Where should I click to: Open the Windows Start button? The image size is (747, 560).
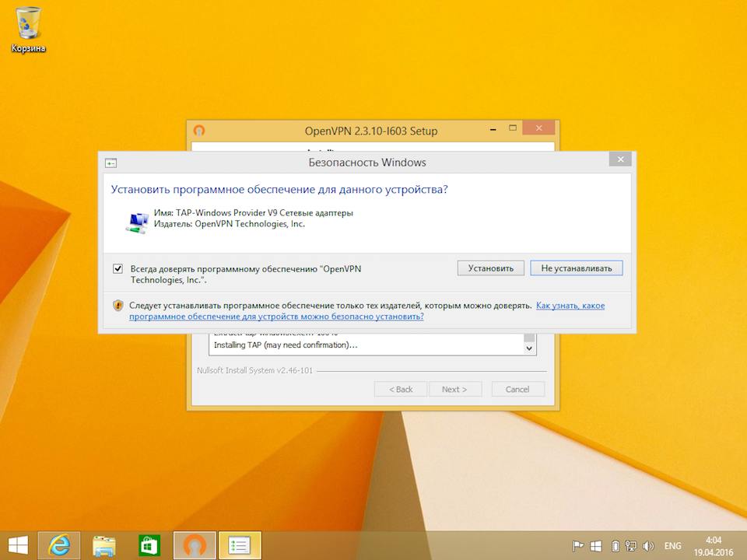tap(18, 546)
